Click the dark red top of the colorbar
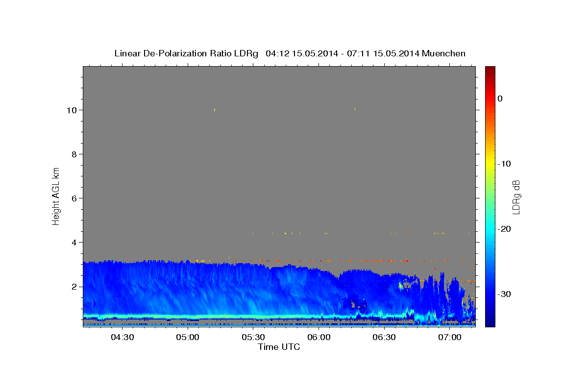Screen dimensions: 588x392 point(490,69)
